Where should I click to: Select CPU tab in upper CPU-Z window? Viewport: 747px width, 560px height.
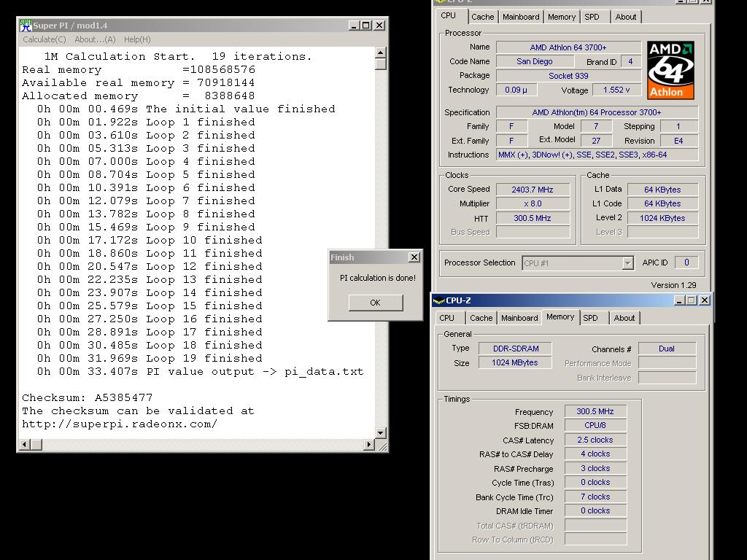coord(449,15)
